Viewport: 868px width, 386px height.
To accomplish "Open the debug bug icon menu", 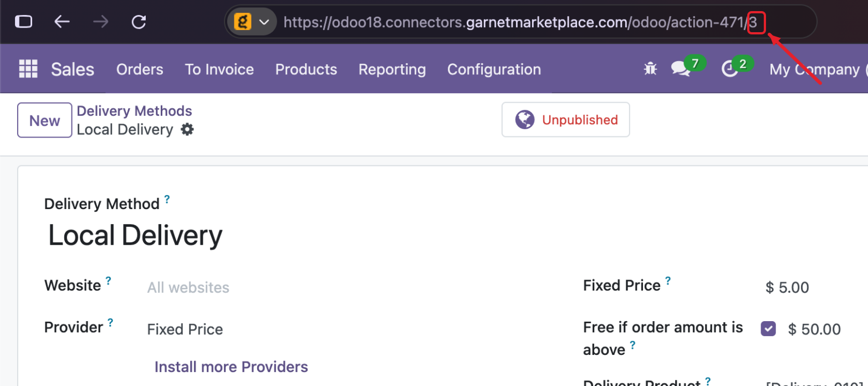I will pyautogui.click(x=650, y=69).
